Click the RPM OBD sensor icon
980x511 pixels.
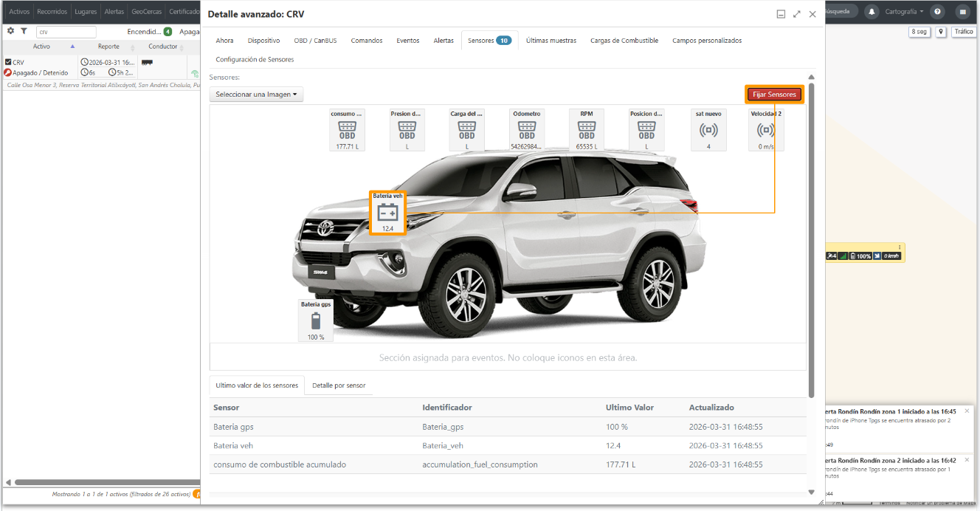(587, 130)
